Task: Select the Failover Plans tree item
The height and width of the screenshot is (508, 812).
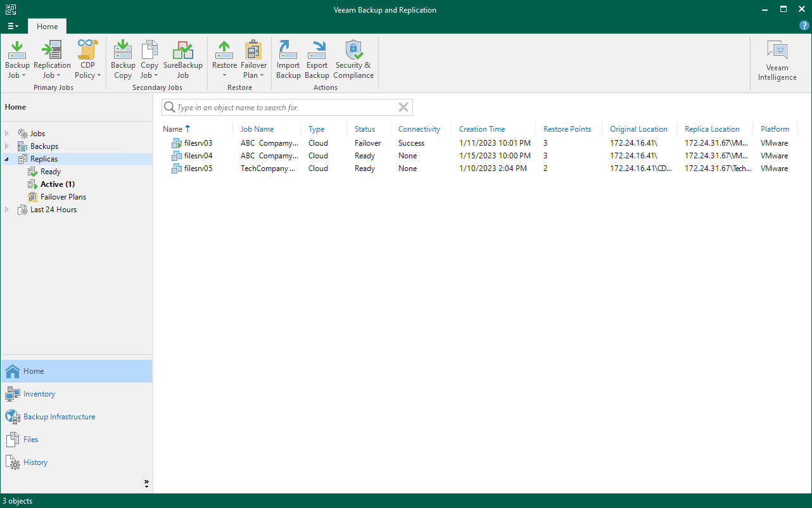Action: coord(63,197)
